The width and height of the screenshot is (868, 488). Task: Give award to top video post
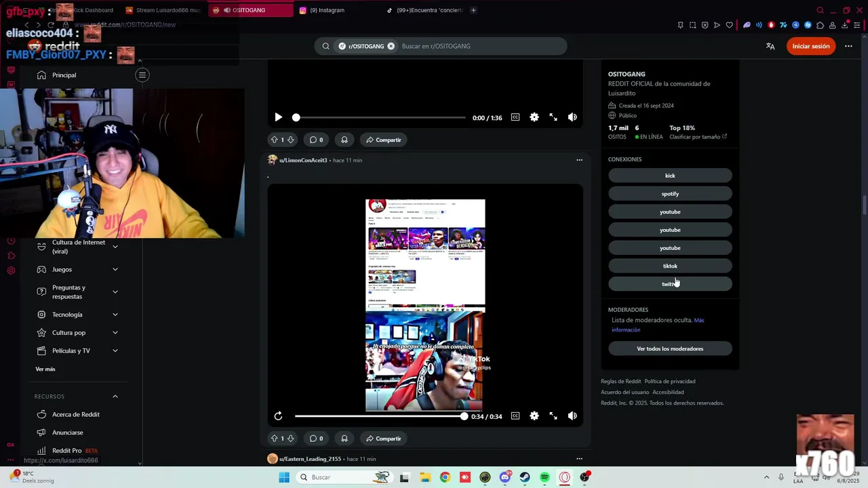coord(344,140)
